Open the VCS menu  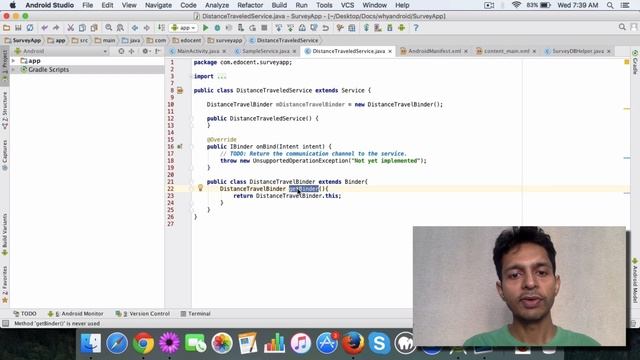click(x=347, y=5)
